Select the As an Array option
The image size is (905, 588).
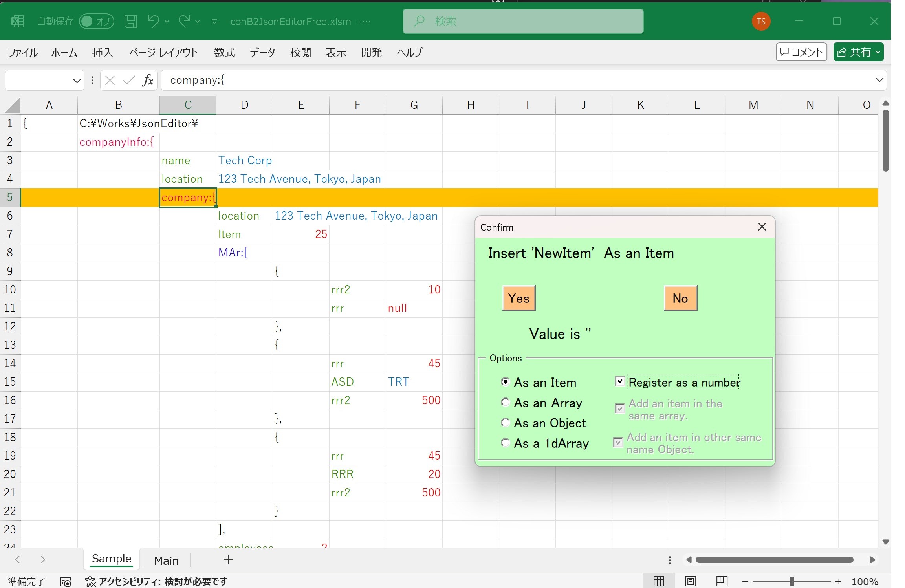point(506,402)
